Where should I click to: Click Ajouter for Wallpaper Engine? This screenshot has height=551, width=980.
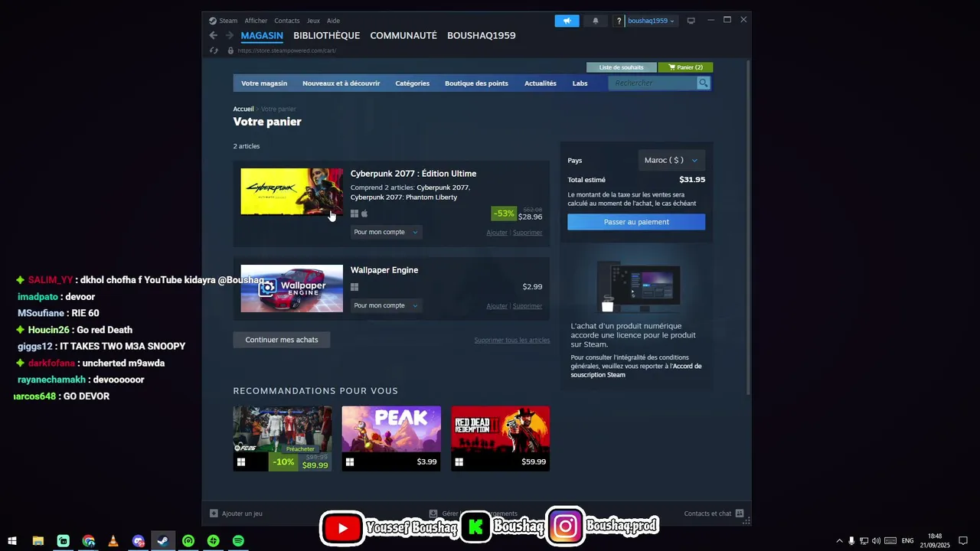(497, 306)
